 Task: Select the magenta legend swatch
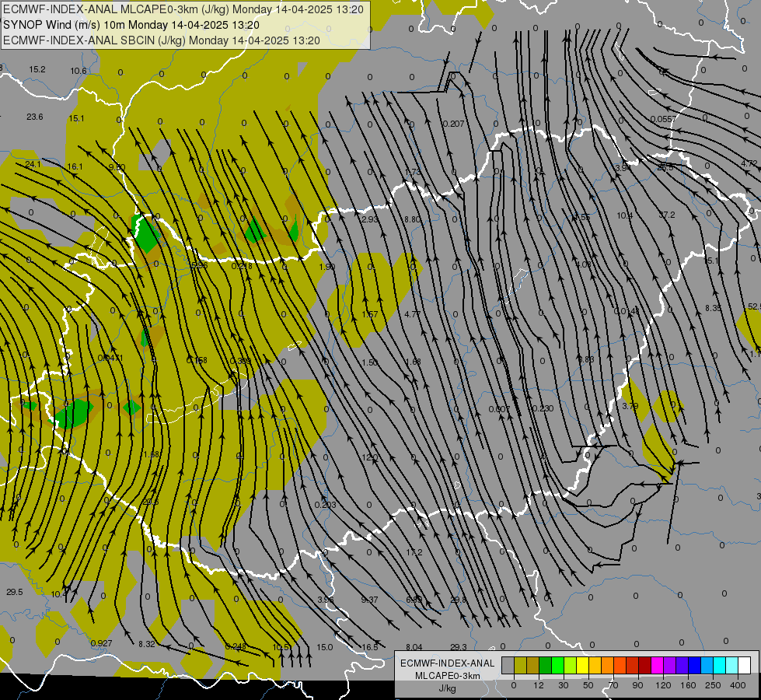tap(657, 665)
